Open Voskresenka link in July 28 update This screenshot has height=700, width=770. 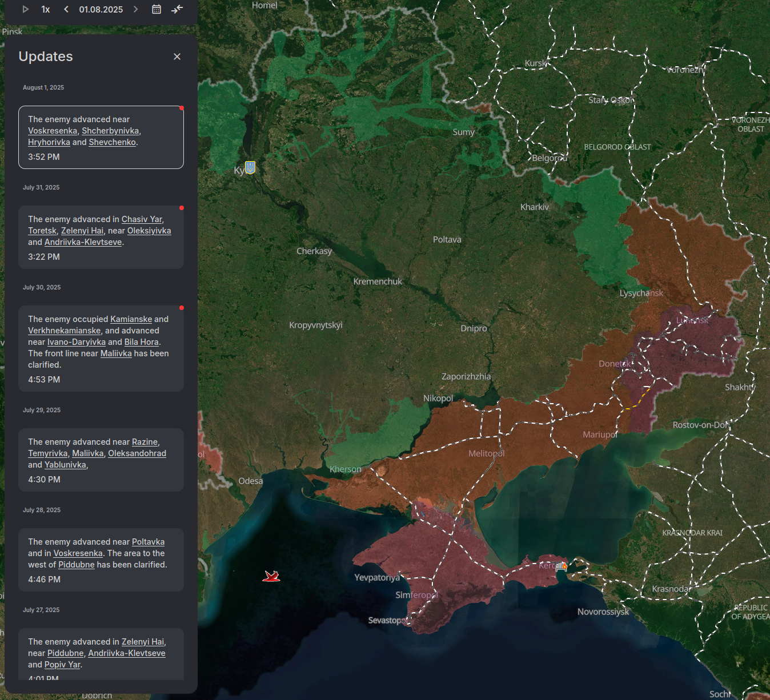pyautogui.click(x=78, y=553)
